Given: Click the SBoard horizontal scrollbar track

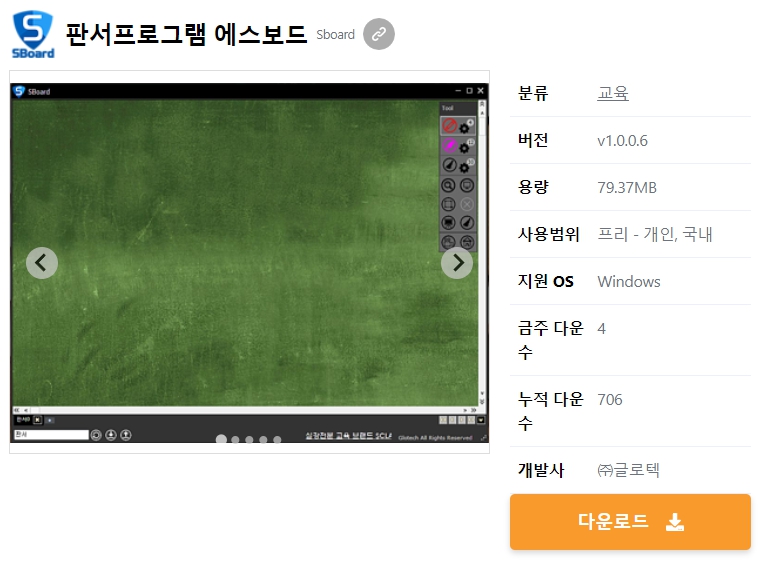Looking at the screenshot, I should (246, 410).
